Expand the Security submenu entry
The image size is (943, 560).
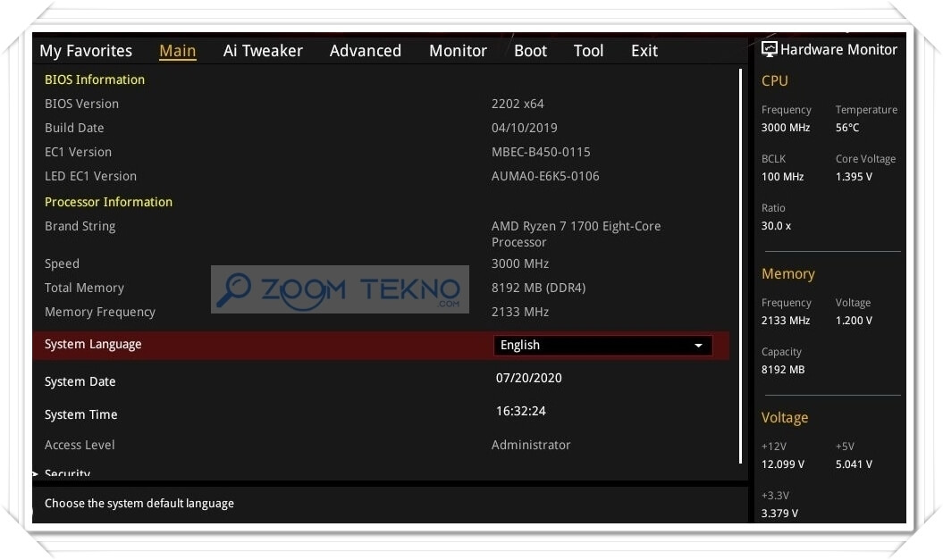[x=67, y=472]
